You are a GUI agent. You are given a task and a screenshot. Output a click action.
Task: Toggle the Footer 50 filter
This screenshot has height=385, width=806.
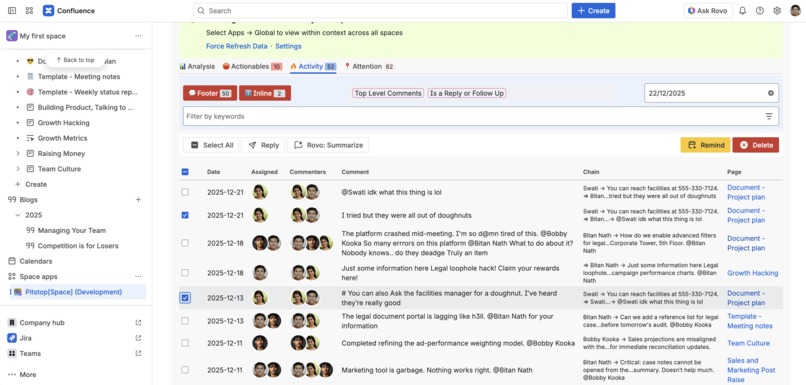pyautogui.click(x=210, y=93)
